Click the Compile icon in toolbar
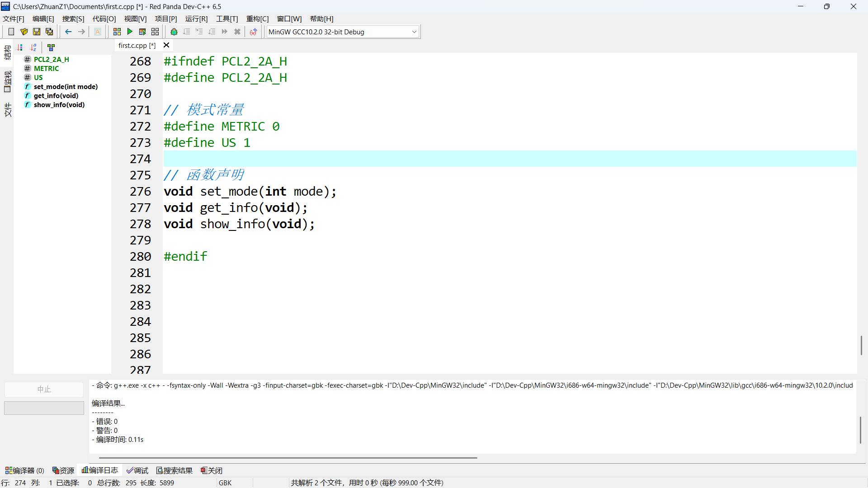 (117, 32)
